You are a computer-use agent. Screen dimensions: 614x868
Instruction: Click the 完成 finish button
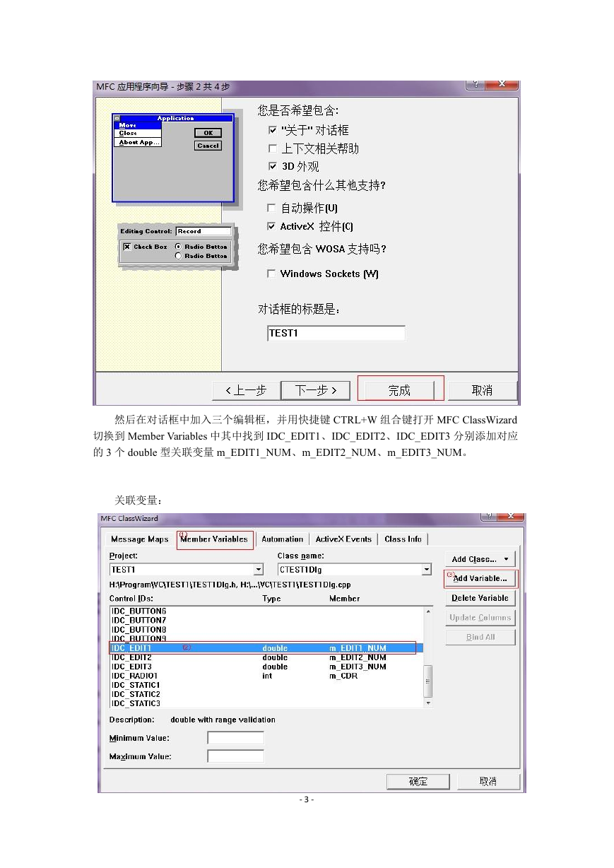(400, 390)
